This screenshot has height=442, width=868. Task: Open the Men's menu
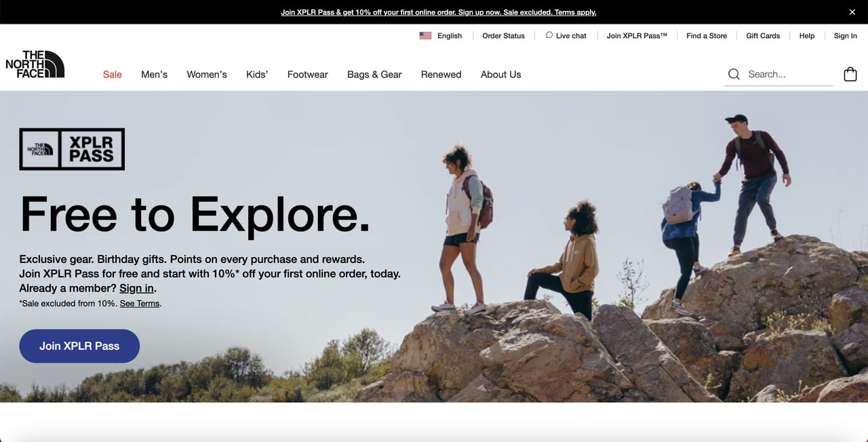pyautogui.click(x=154, y=75)
